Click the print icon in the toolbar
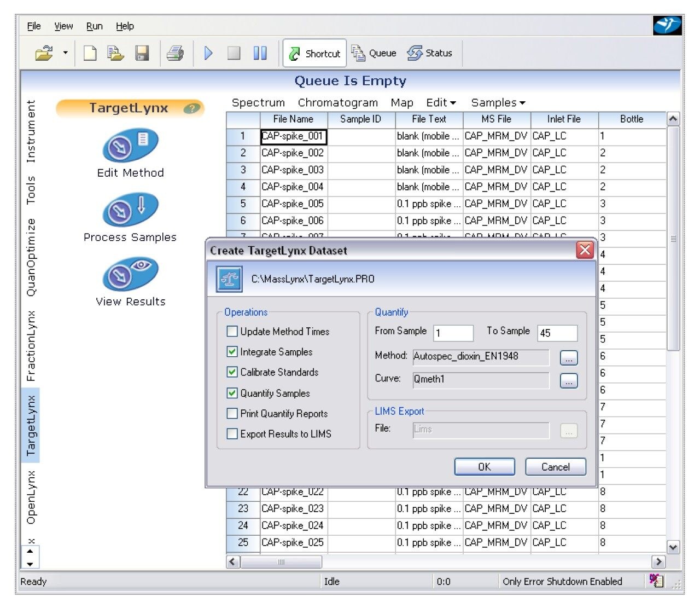Image resolution: width=700 pixels, height=608 pixels. pyautogui.click(x=175, y=51)
